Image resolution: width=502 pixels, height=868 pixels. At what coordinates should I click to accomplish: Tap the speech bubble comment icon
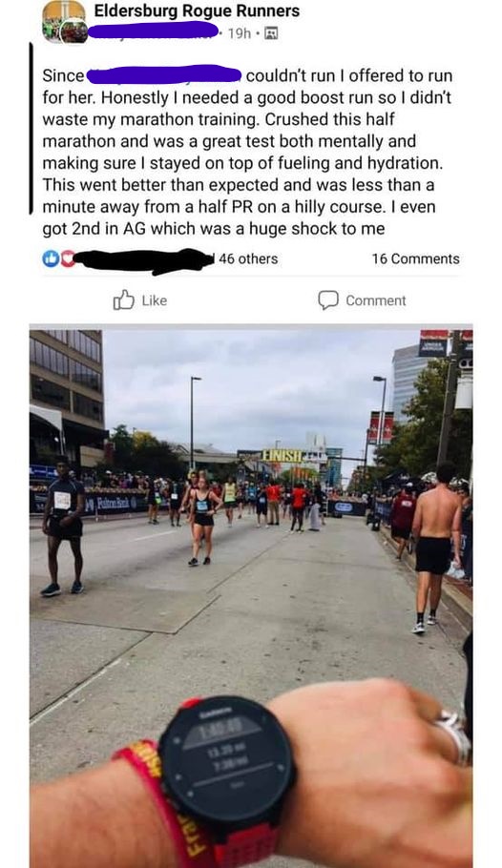click(328, 300)
